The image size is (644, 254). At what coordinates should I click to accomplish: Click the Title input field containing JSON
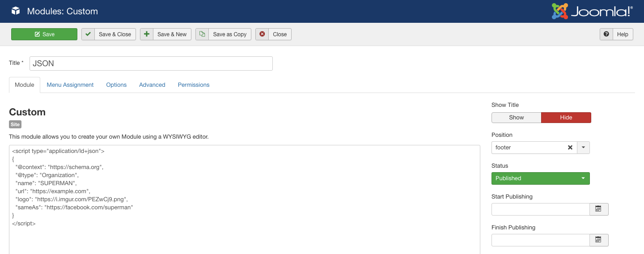151,63
